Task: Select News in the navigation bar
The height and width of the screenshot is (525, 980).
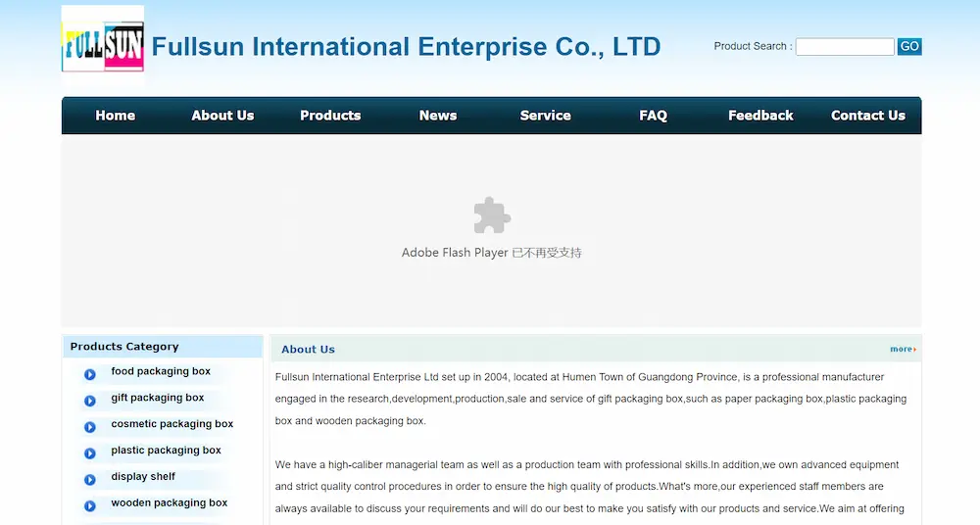Action: pyautogui.click(x=437, y=116)
